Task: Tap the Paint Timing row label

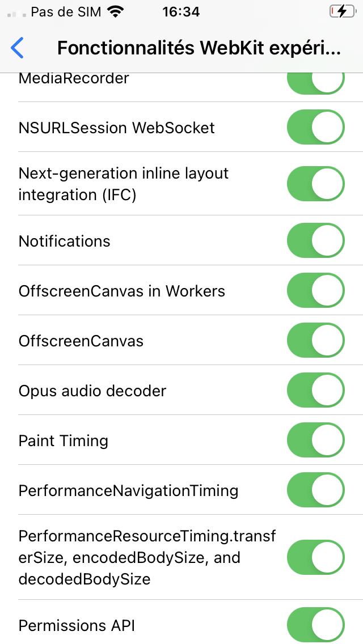Action: [x=64, y=440]
